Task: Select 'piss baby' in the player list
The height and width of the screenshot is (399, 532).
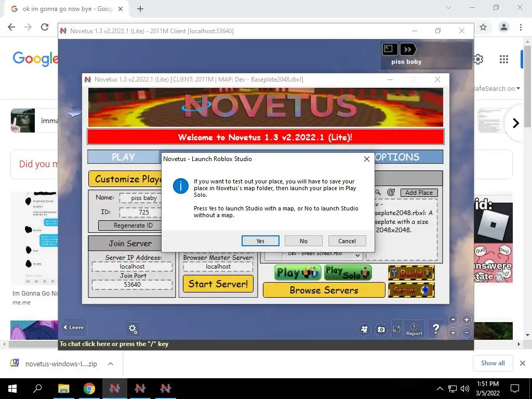Action: [x=406, y=62]
